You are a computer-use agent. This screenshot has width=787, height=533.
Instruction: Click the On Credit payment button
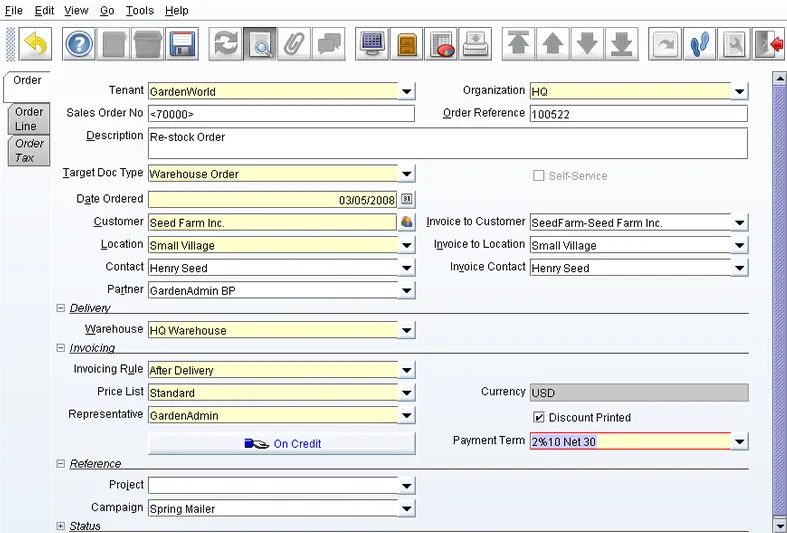pyautogui.click(x=282, y=444)
